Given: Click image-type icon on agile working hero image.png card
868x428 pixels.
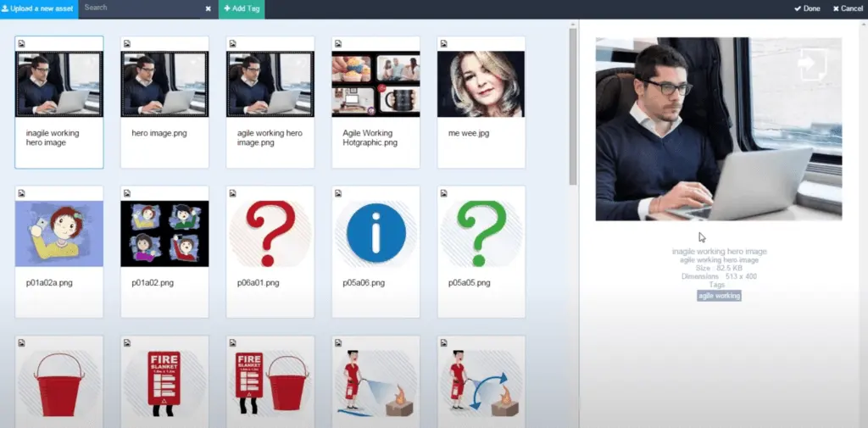Looking at the screenshot, I should pos(232,44).
